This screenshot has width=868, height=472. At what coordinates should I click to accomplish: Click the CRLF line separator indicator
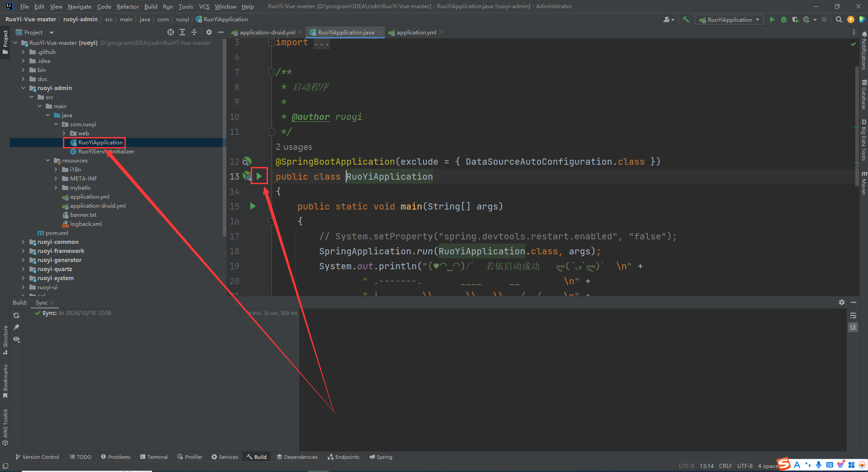(725, 466)
